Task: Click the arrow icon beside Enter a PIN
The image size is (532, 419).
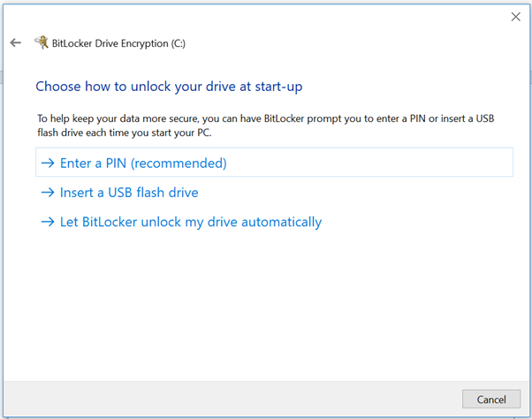Action: point(48,164)
